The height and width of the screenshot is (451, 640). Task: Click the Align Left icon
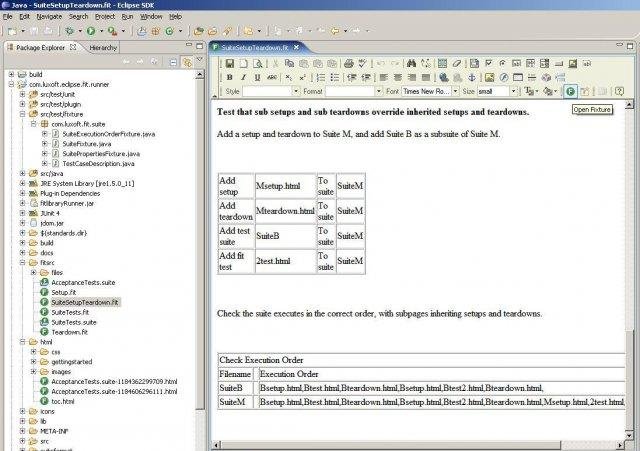[x=384, y=78]
